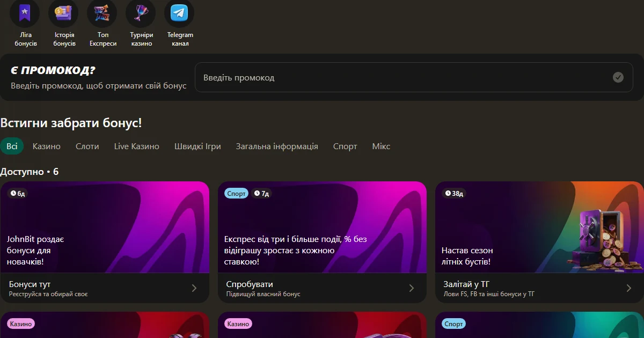Select the Мікс filter tab
The height and width of the screenshot is (338, 644).
tap(381, 146)
